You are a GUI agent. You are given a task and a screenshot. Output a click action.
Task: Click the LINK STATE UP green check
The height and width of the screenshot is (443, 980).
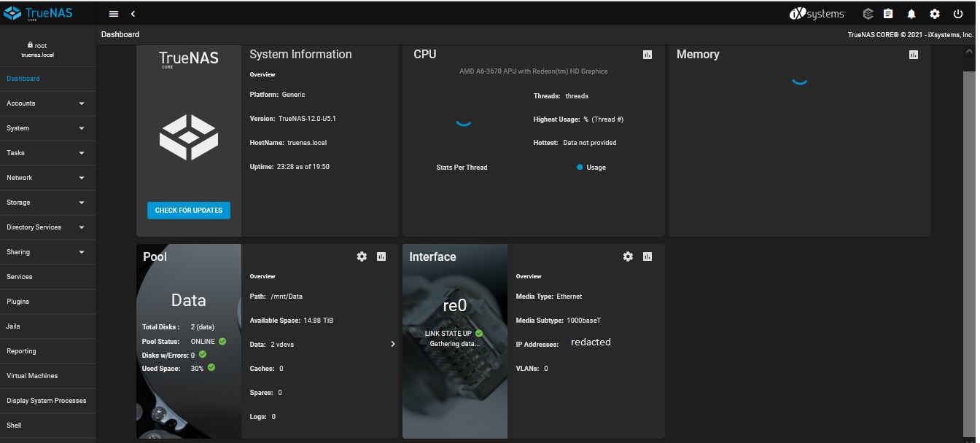(x=479, y=333)
